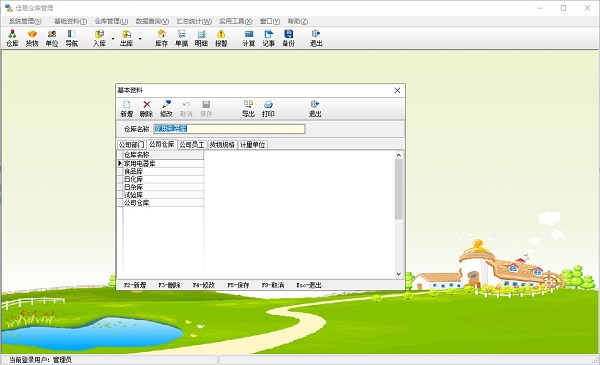The image size is (600, 365).
Task: Open the 明细 details toolbar icon
Action: (201, 38)
